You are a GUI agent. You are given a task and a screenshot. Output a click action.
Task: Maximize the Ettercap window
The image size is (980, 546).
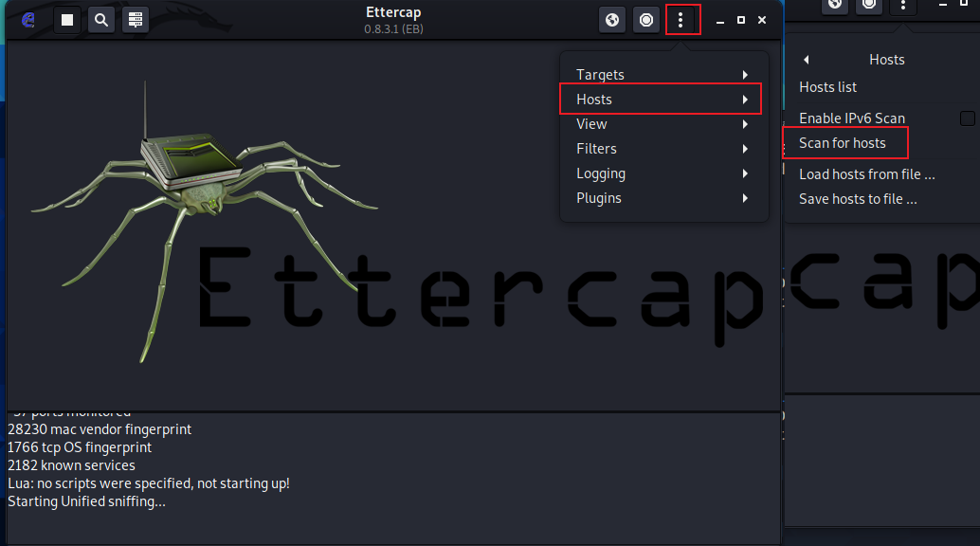[x=741, y=20]
